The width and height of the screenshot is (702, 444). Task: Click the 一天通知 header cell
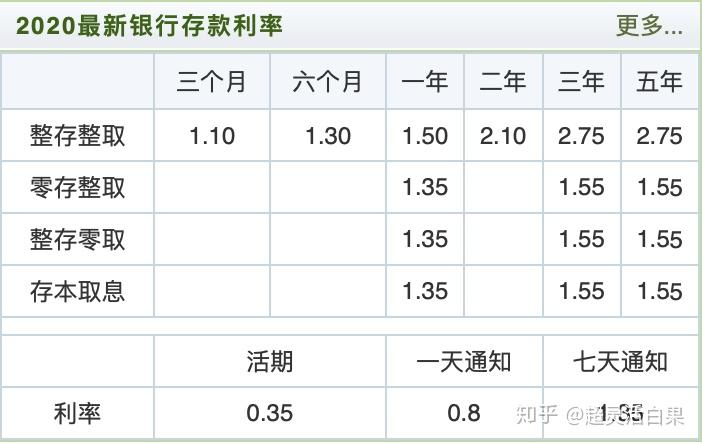[x=464, y=362]
